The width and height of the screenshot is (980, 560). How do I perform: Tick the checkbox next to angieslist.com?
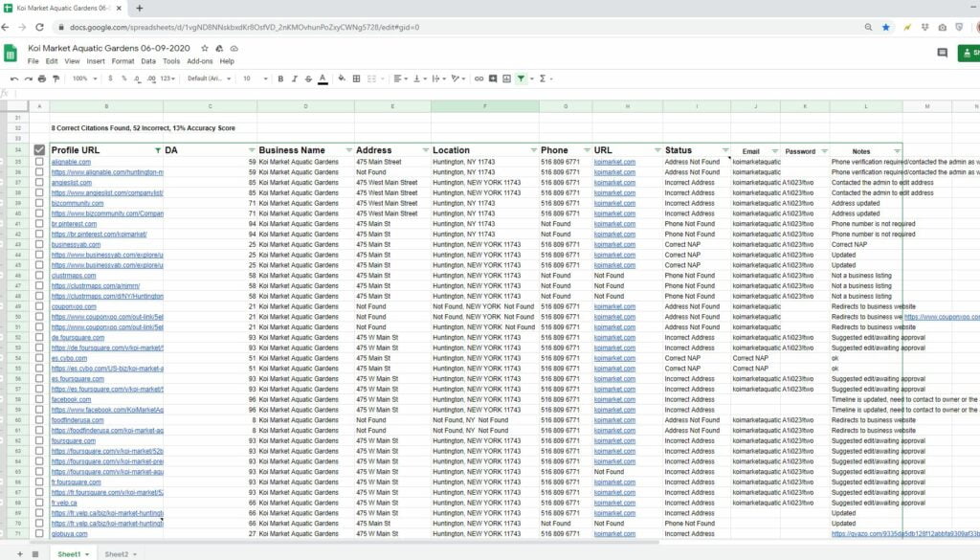click(39, 183)
